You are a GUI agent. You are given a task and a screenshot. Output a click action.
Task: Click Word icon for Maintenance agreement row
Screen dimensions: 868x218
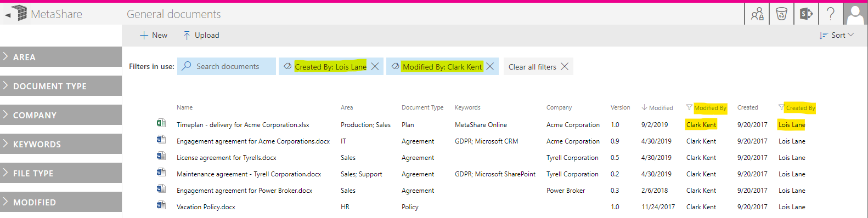pyautogui.click(x=161, y=173)
